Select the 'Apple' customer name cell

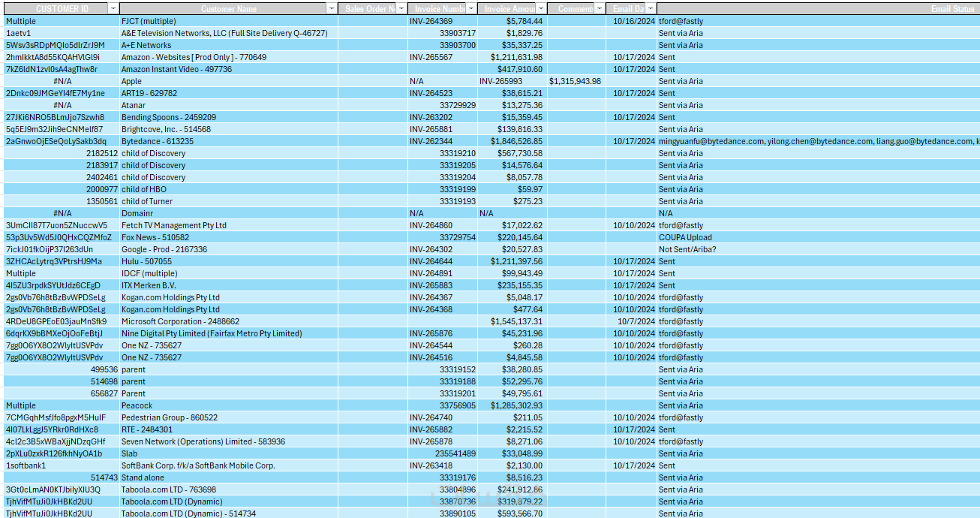click(x=229, y=81)
